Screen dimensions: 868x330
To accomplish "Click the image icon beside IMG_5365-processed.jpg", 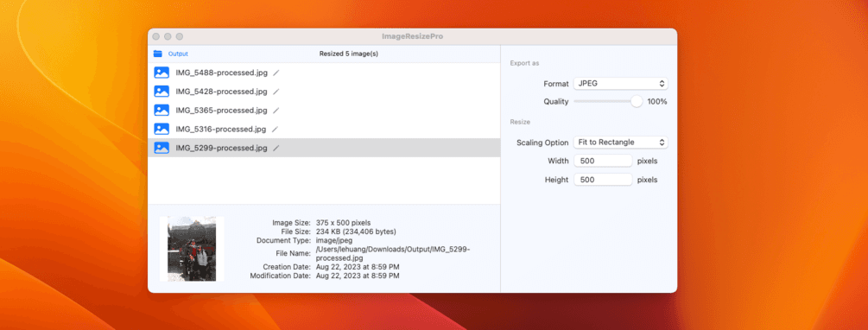I will coord(162,111).
